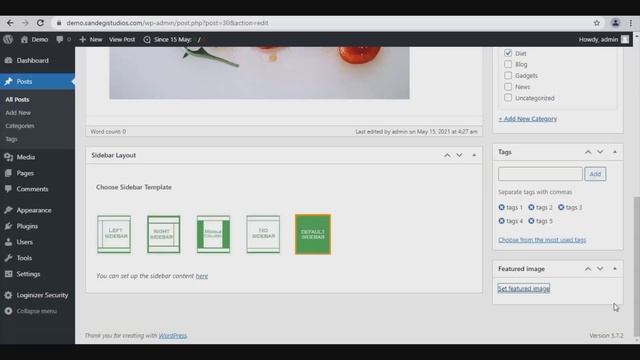
Task: Uncheck the Diet category
Action: coord(508,53)
